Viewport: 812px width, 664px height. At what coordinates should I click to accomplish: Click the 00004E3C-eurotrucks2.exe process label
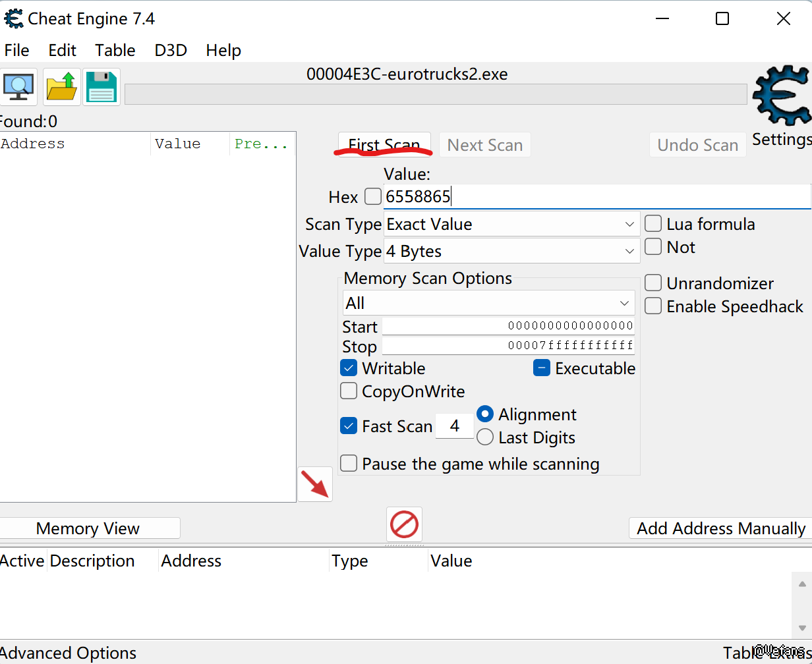click(x=407, y=74)
